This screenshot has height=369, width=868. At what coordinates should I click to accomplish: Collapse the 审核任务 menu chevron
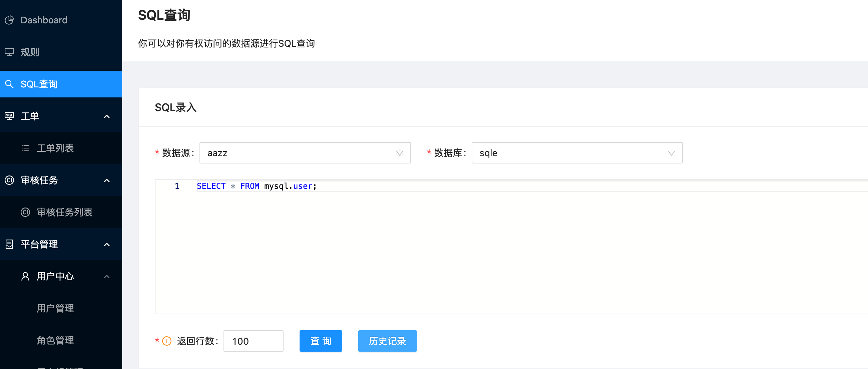(107, 180)
